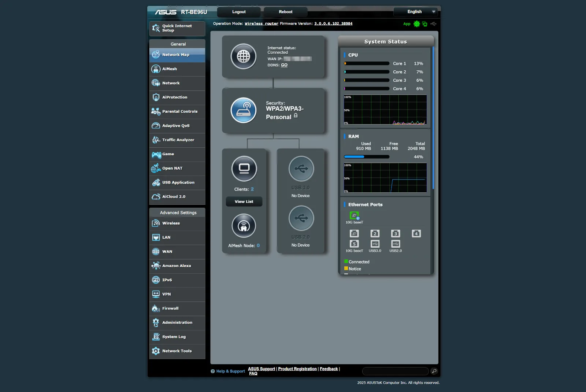Click the AiMesh Node router icon
The height and width of the screenshot is (392, 586).
244,226
